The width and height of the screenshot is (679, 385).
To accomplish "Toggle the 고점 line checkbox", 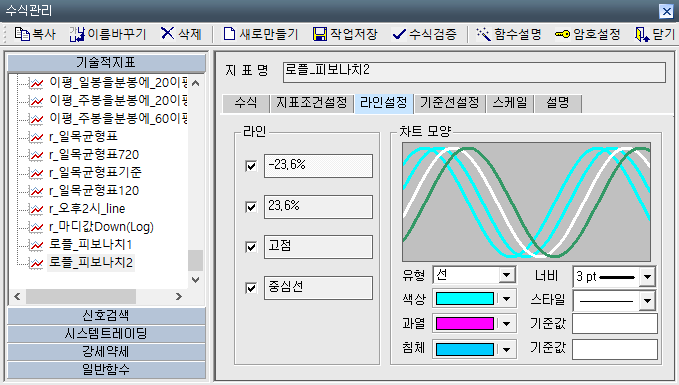I will 251,247.
